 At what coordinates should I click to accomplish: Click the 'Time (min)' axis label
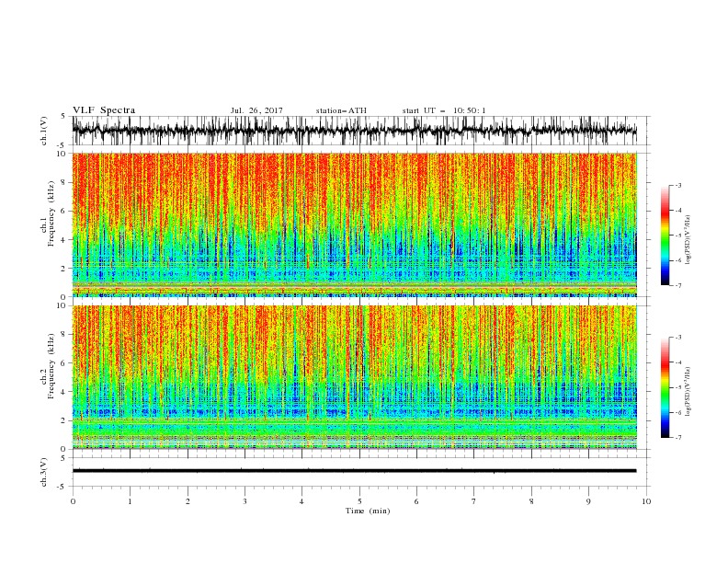tap(368, 511)
